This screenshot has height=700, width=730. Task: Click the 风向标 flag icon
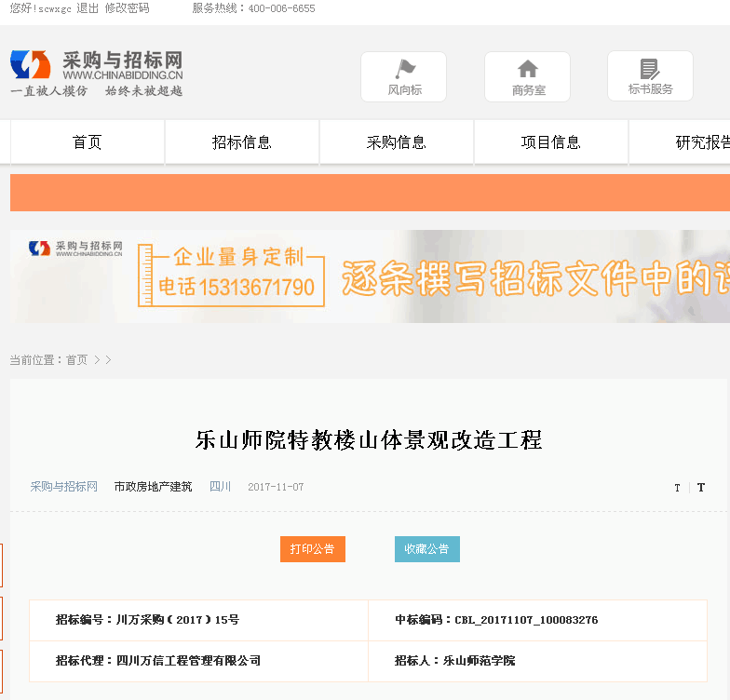[405, 69]
